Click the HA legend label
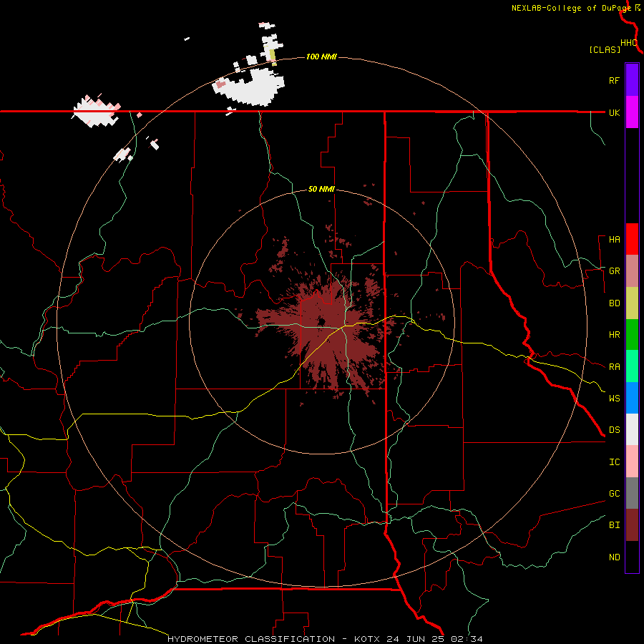 (x=615, y=239)
